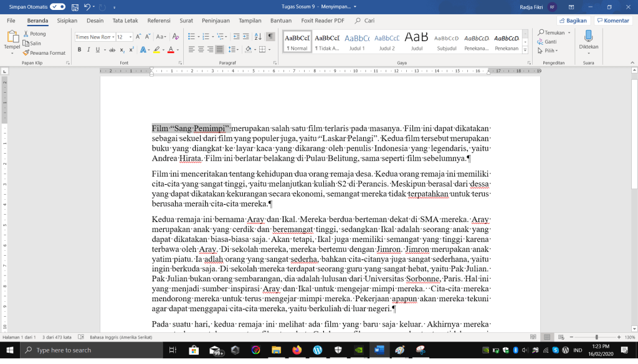
Task: Toggle the Simpan Otomatis autosave switch
Action: pyautogui.click(x=58, y=6)
